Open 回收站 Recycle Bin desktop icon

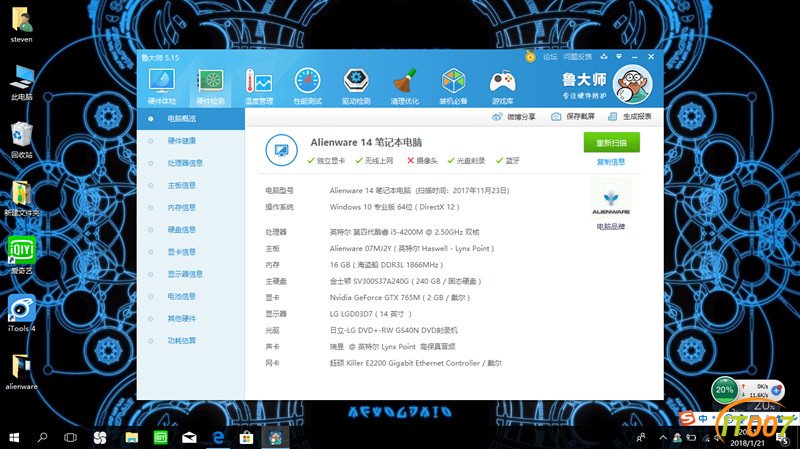click(21, 140)
